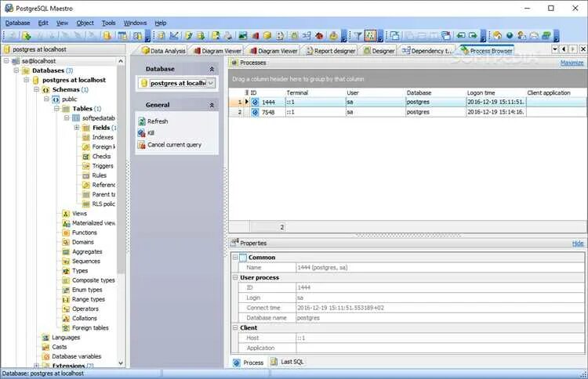Screen dimensions: 588x379
Task: Collapse the User process properties group
Action: pyautogui.click(x=235, y=277)
